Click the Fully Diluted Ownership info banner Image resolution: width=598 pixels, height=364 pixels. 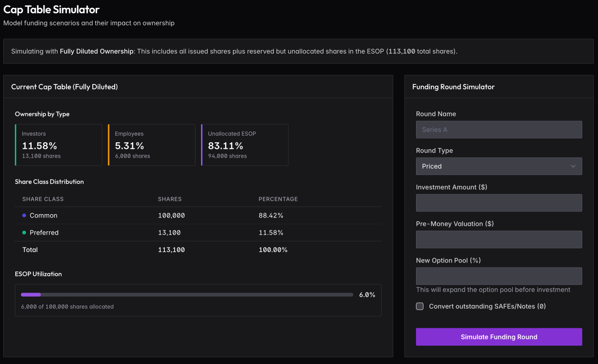pyautogui.click(x=299, y=51)
